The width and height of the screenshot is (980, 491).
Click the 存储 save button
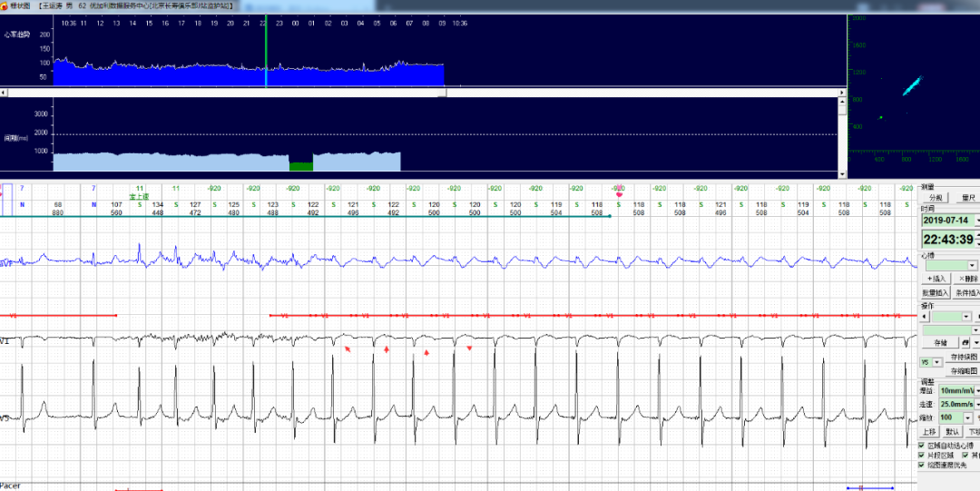pyautogui.click(x=938, y=343)
